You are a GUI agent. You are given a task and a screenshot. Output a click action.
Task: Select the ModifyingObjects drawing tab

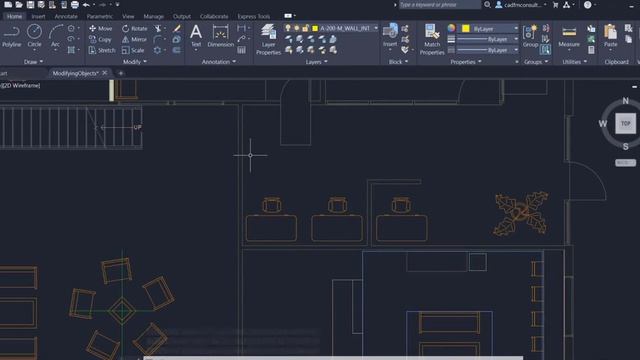pos(75,73)
